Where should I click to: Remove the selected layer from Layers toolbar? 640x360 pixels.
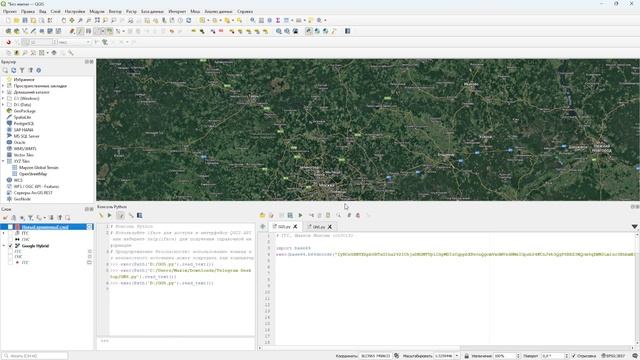(68, 218)
